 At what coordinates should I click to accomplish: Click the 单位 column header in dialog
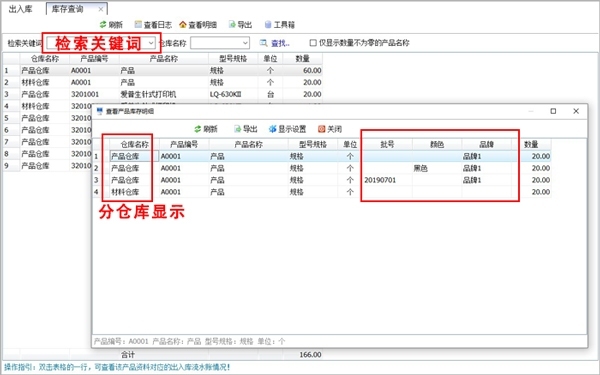click(x=350, y=145)
